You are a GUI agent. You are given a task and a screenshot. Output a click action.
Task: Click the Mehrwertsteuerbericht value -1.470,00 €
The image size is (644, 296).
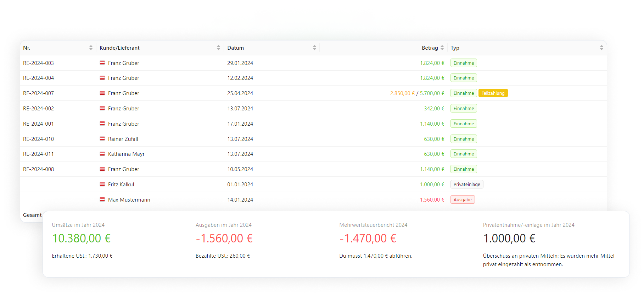(368, 238)
